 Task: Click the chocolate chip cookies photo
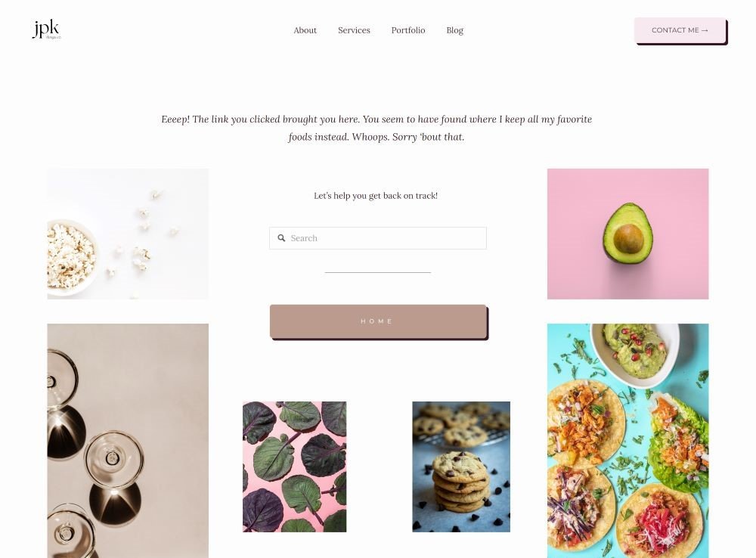(x=461, y=467)
